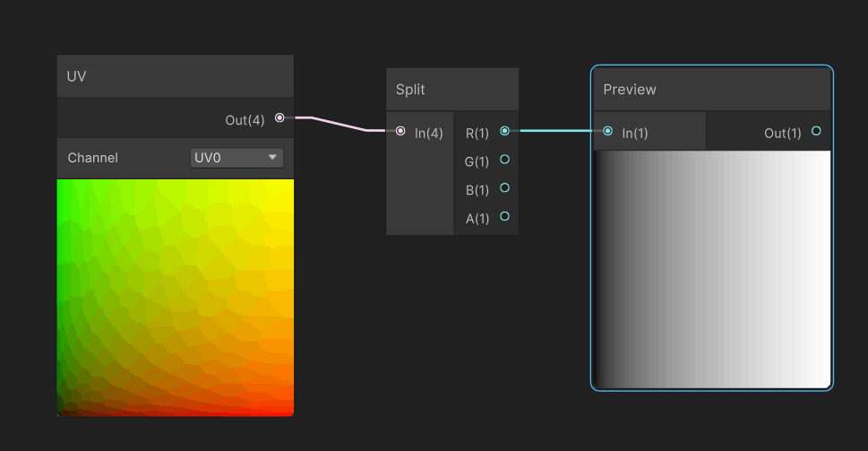Click the UV node color gradient preview
868x451 pixels.
point(176,297)
